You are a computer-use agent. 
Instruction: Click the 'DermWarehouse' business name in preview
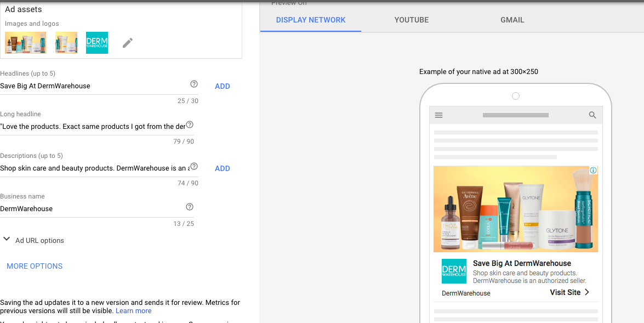(466, 293)
